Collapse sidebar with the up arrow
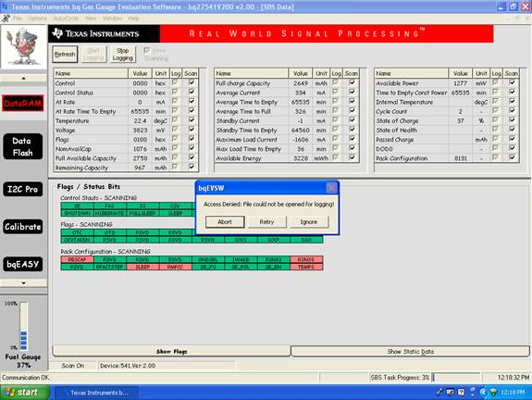This screenshot has height=400, width=532. [x=23, y=78]
